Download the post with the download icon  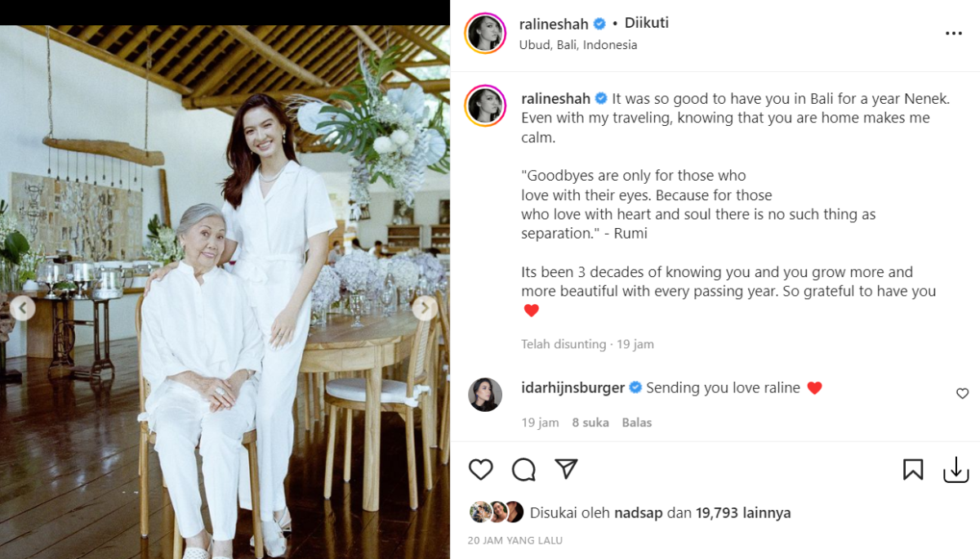(x=957, y=470)
